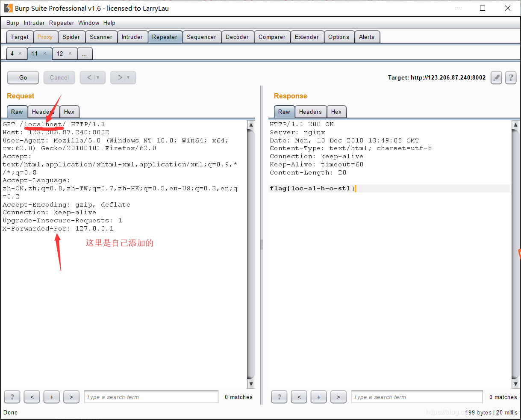Show the Request Raw view tab
521x420 pixels.
tap(17, 112)
